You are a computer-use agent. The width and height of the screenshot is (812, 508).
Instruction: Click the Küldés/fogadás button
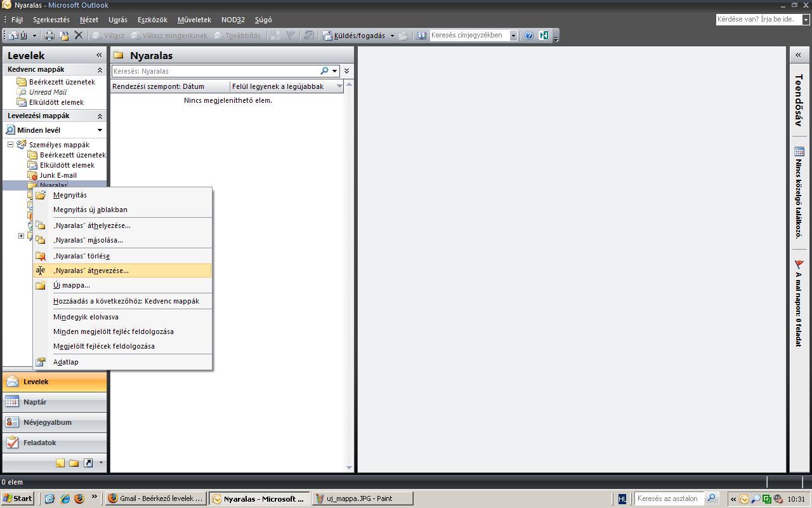click(353, 36)
